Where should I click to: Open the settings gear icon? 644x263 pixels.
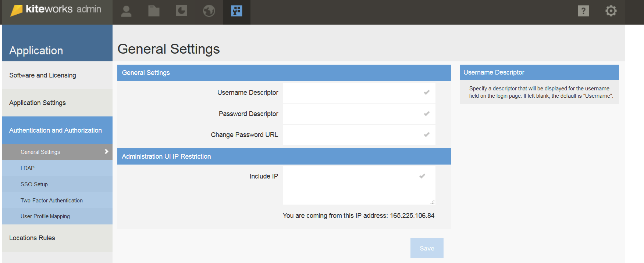pos(611,11)
